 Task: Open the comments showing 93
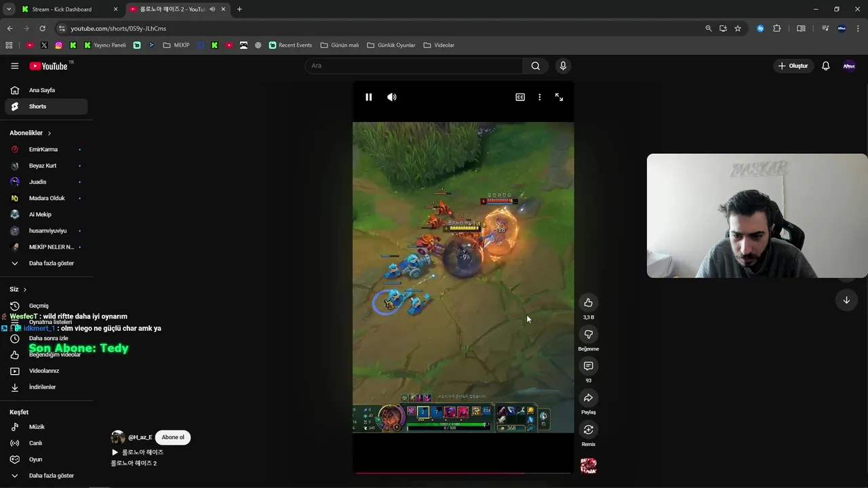589,366
